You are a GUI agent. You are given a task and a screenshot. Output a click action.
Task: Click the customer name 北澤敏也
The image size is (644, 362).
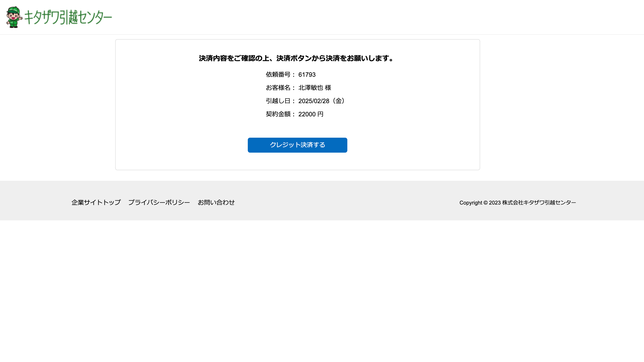(311, 88)
